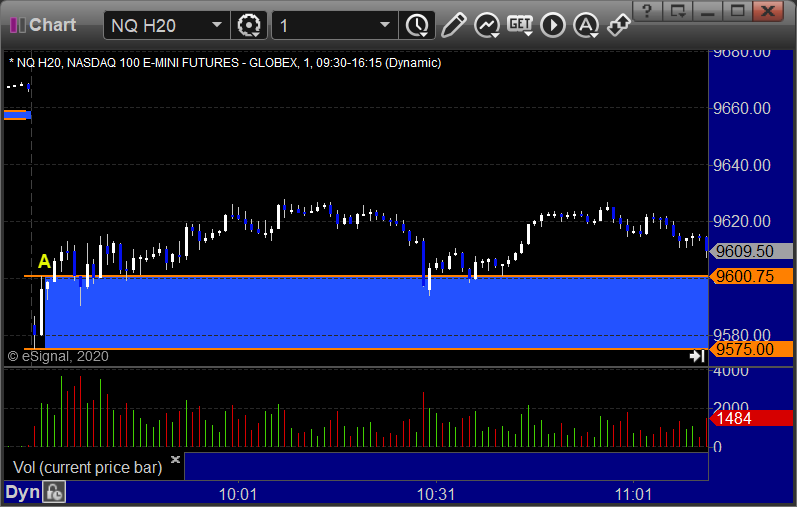Open the symbol settings gear icon
The image size is (797, 507).
pyautogui.click(x=249, y=25)
